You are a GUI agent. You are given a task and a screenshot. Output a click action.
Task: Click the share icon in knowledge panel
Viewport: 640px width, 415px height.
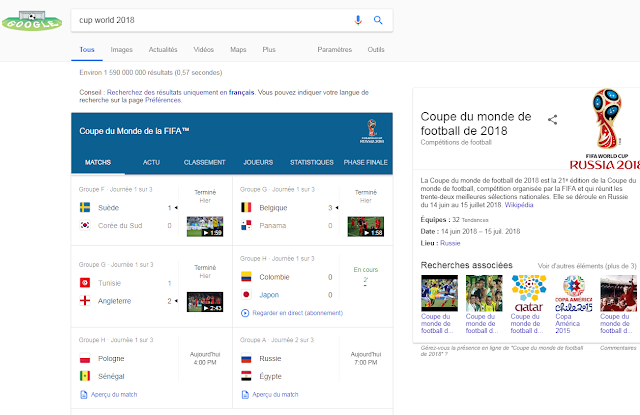pos(552,120)
